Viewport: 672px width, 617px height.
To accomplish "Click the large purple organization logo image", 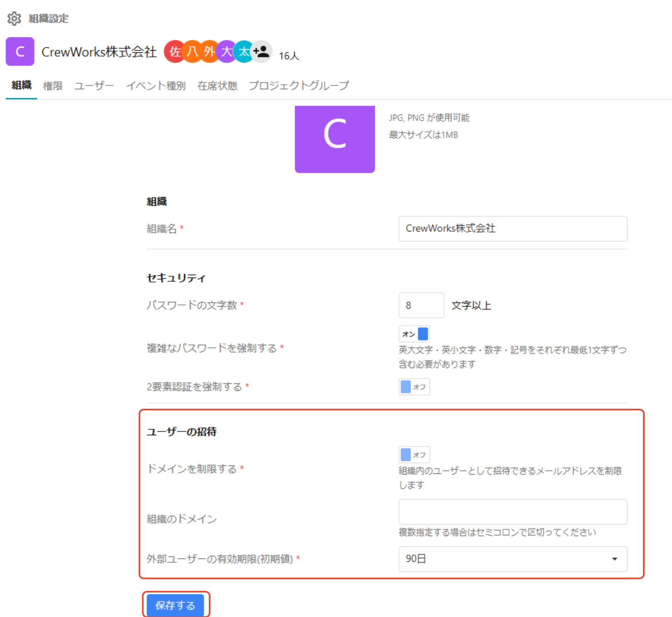I will (335, 139).
